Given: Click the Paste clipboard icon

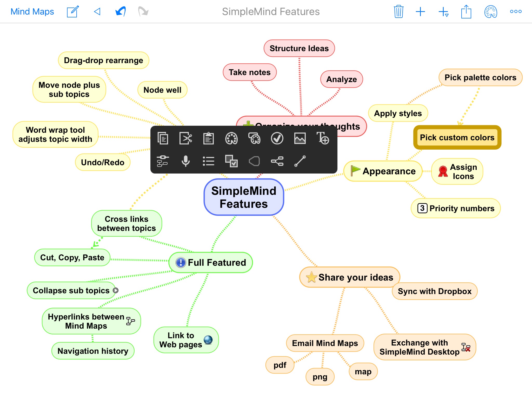Looking at the screenshot, I should (x=209, y=138).
